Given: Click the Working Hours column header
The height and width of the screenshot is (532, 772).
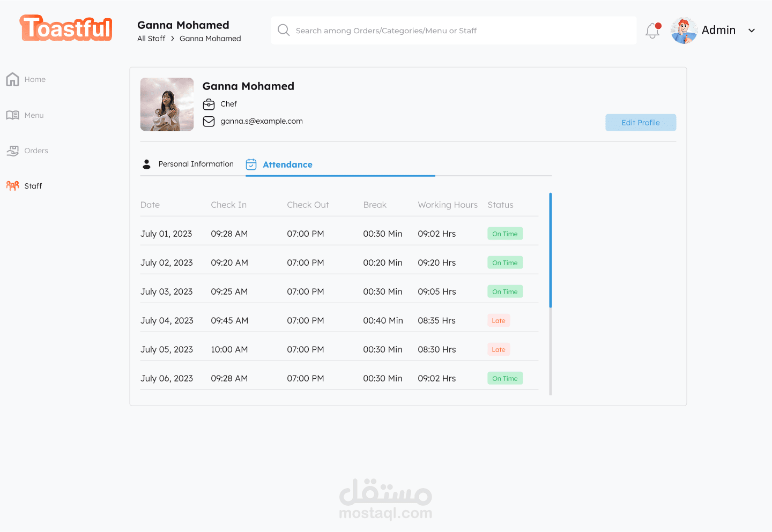Looking at the screenshot, I should point(448,205).
